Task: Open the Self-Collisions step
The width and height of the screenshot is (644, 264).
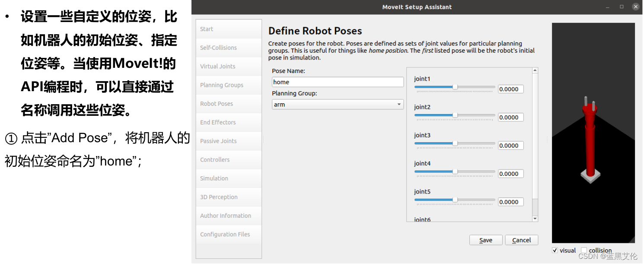Action: coord(218,48)
